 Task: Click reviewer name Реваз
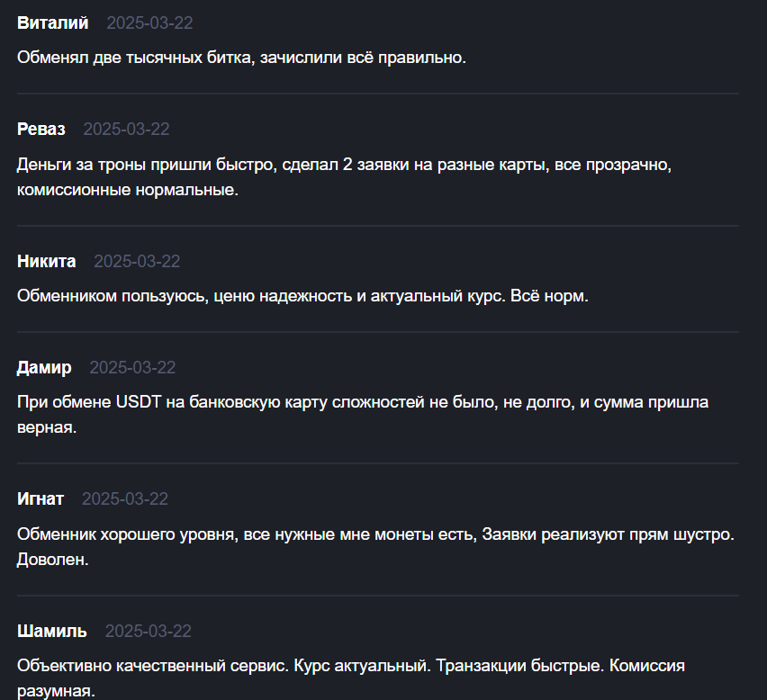(x=41, y=129)
